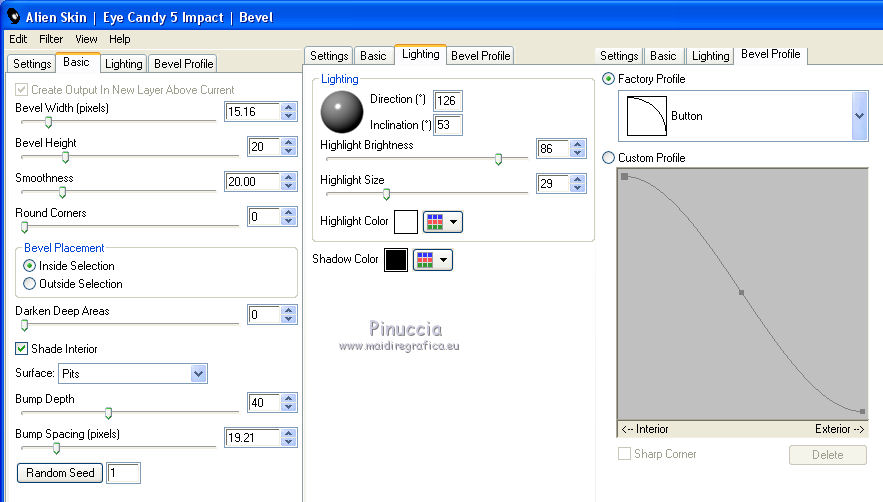
Task: Open Settings tab in middle panel
Action: click(x=329, y=56)
